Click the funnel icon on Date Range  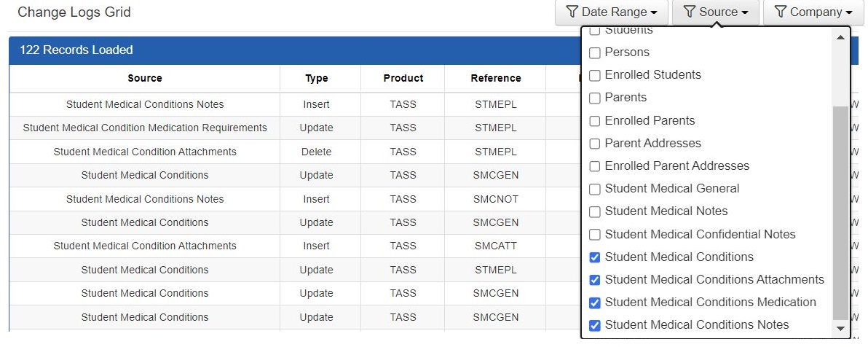[572, 12]
